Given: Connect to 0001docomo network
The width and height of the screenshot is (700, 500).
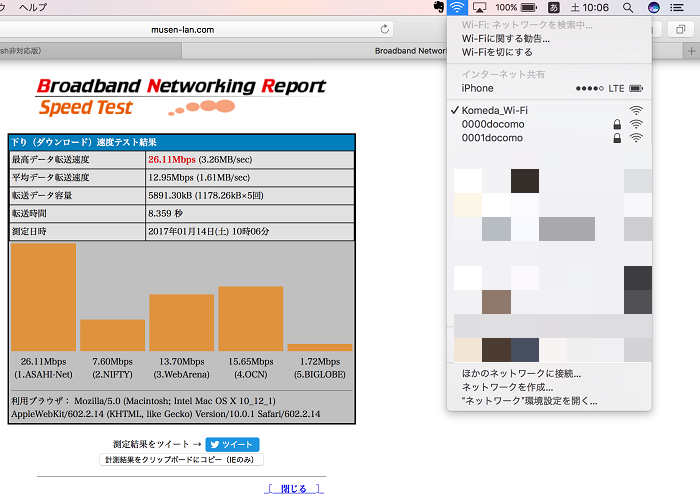Looking at the screenshot, I should click(549, 138).
